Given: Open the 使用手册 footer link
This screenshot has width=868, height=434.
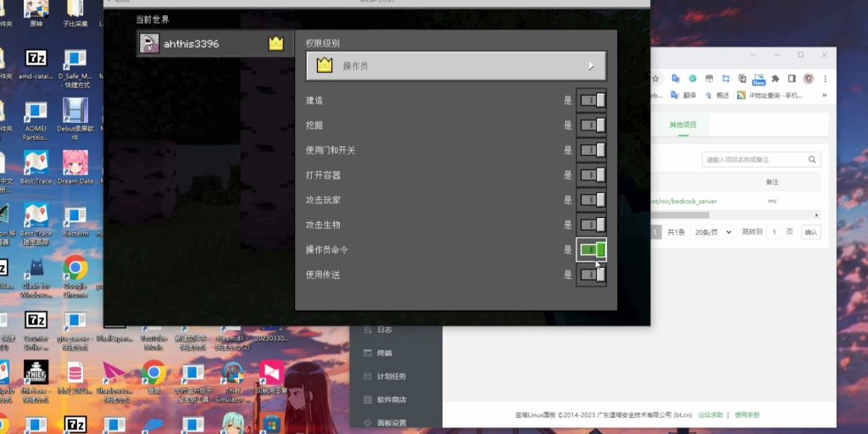Looking at the screenshot, I should 748,415.
